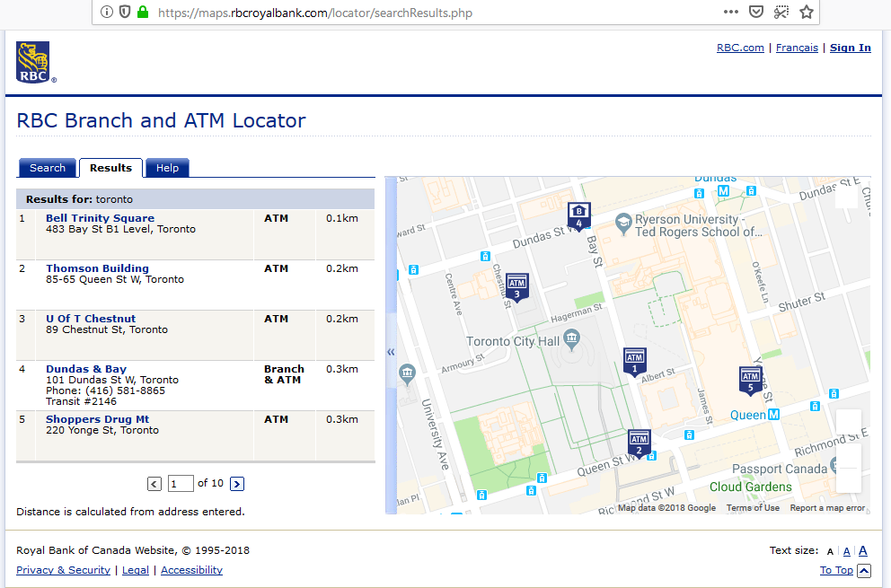Click the To Top arrow icon
891x588 pixels.
pyautogui.click(x=864, y=570)
